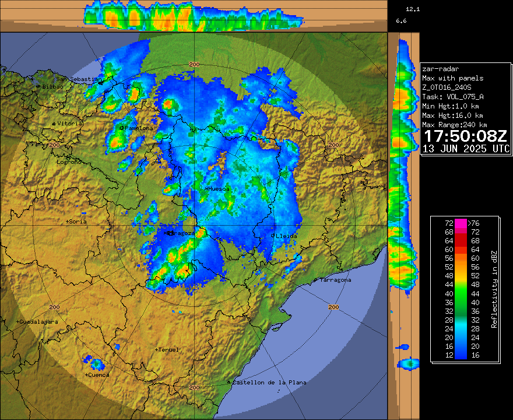
Task: Click the top vertical cross-section panel
Action: pyautogui.click(x=194, y=16)
